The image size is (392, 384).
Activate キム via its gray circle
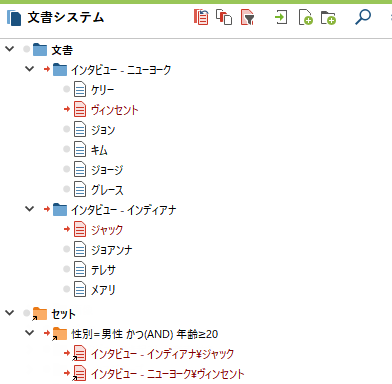67,149
